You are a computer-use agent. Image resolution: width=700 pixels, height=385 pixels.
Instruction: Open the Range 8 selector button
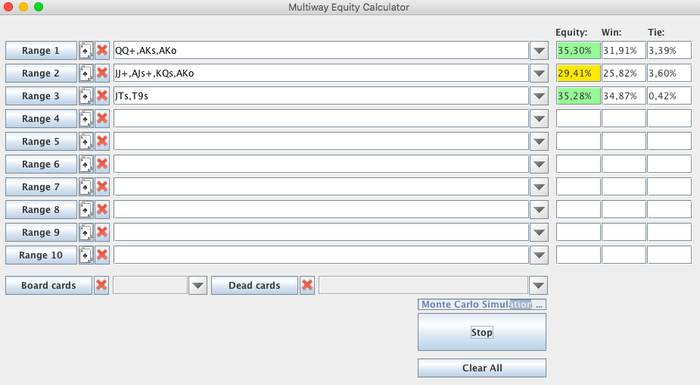41,210
